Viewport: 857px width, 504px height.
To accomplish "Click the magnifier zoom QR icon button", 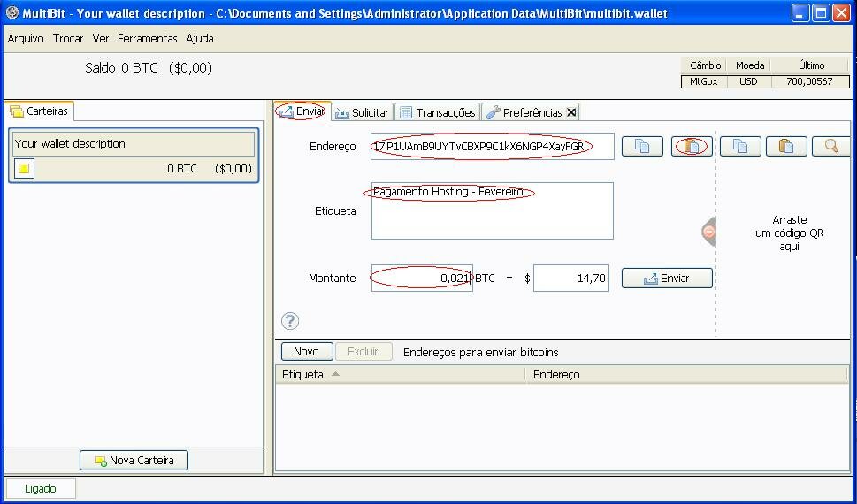I will 830,146.
